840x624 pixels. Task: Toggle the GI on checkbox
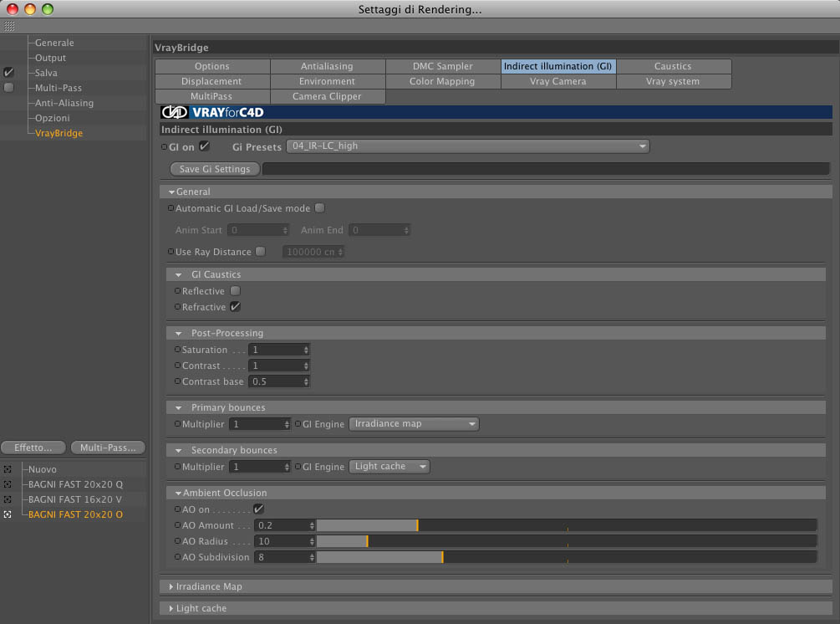(x=204, y=146)
